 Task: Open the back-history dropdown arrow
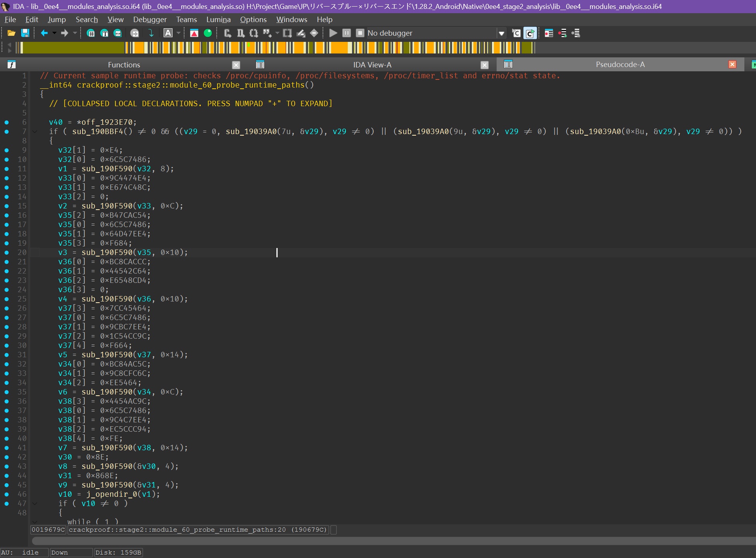54,33
